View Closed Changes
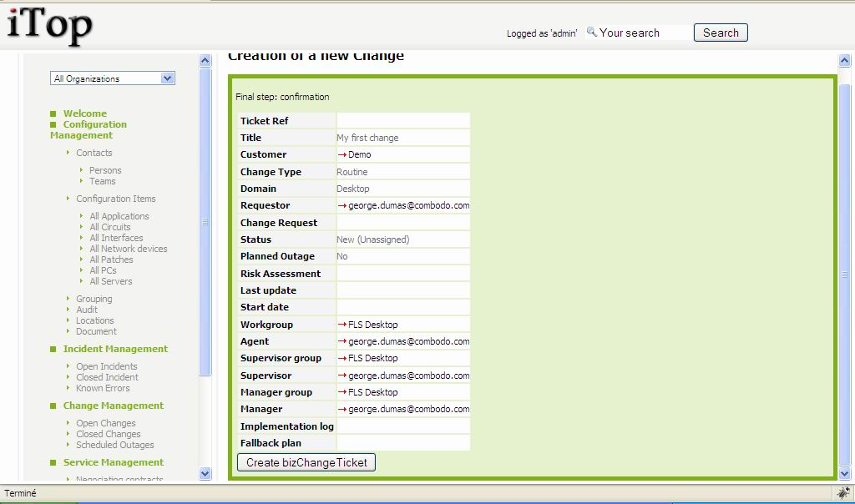Viewport: 855px width, 504px height. (108, 434)
